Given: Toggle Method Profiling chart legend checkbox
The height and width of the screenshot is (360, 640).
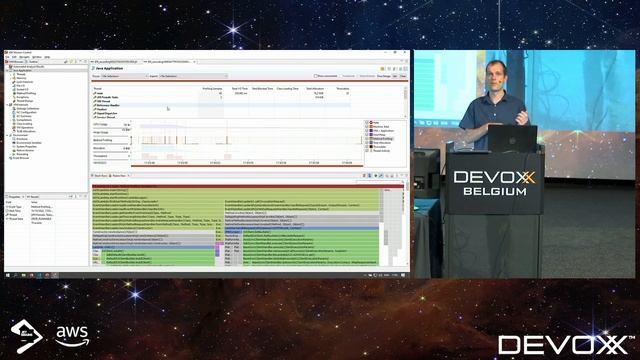Looking at the screenshot, I should click(367, 139).
